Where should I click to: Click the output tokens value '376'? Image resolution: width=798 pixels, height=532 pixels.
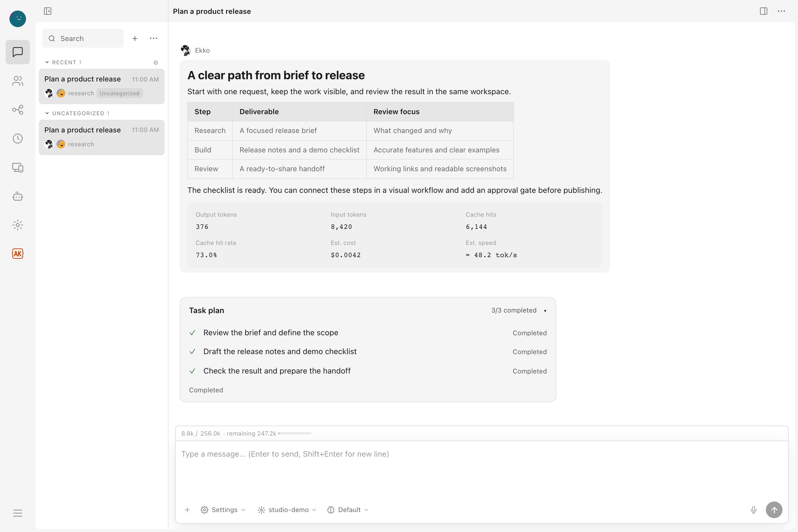(x=202, y=227)
